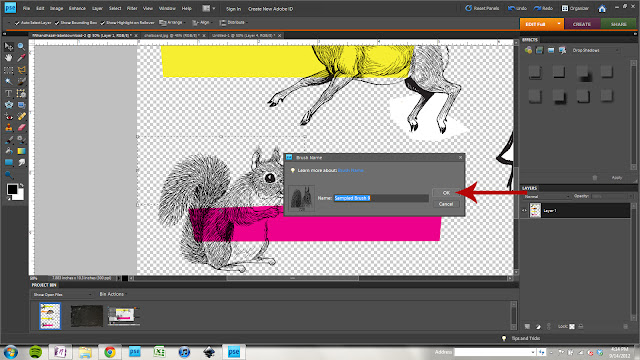Select the Magnetic Lasso tool
The height and width of the screenshot is (360, 640).
21,70
